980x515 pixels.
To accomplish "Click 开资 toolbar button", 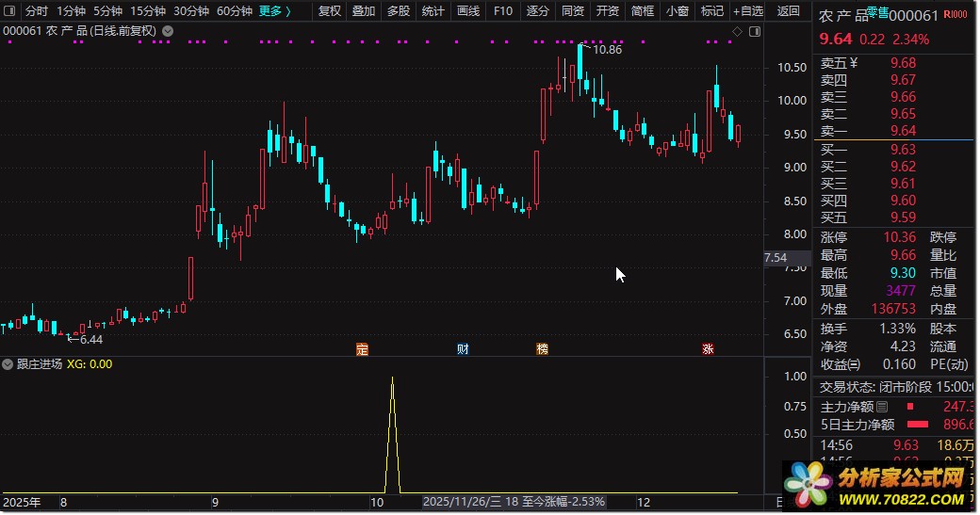I will [608, 10].
